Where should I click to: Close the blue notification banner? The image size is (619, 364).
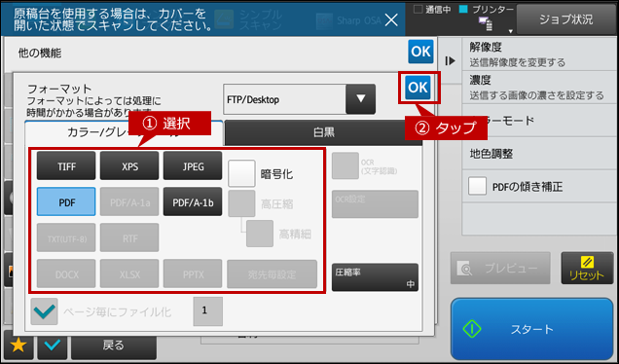click(391, 19)
